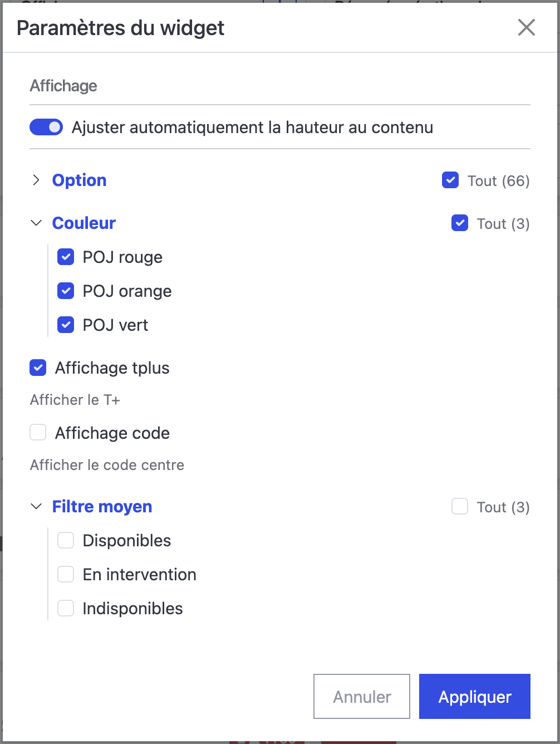The height and width of the screenshot is (744, 560).
Task: Check the Disponibles filter
Action: tap(66, 541)
